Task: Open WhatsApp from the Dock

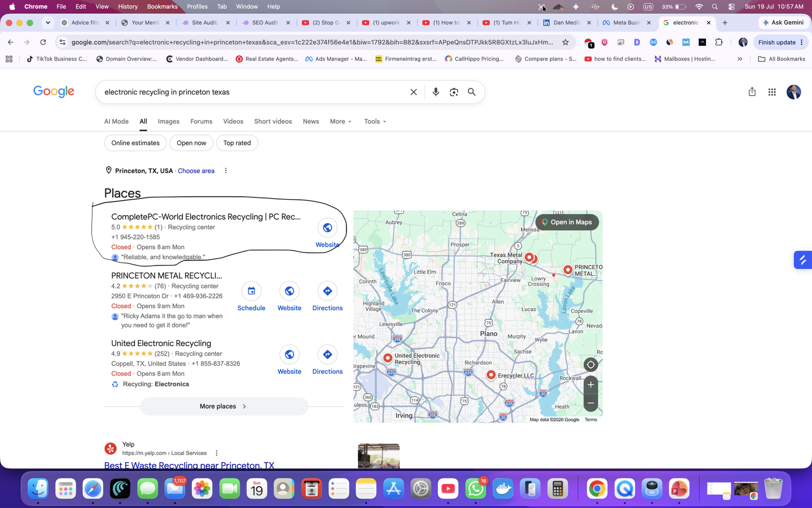Action: (x=476, y=489)
